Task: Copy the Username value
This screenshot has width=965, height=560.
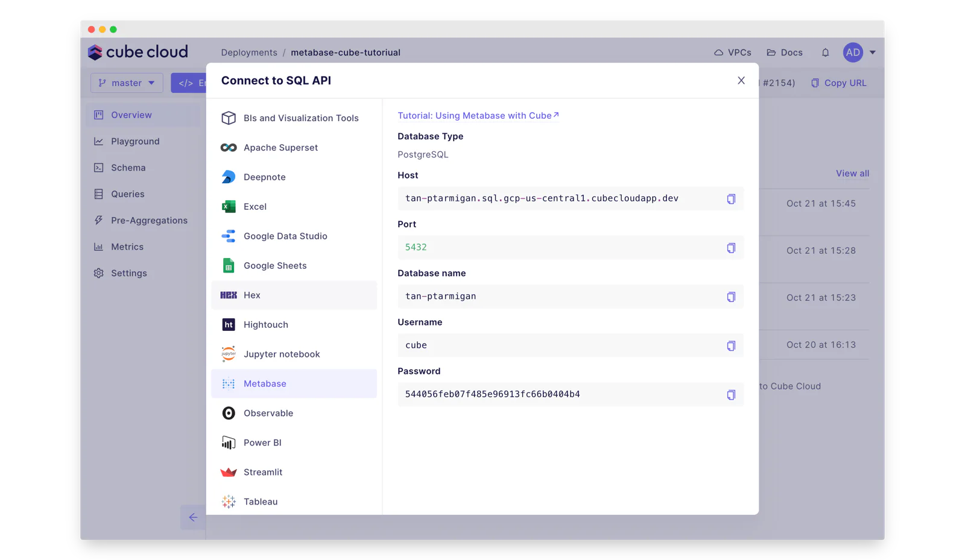Action: click(731, 345)
